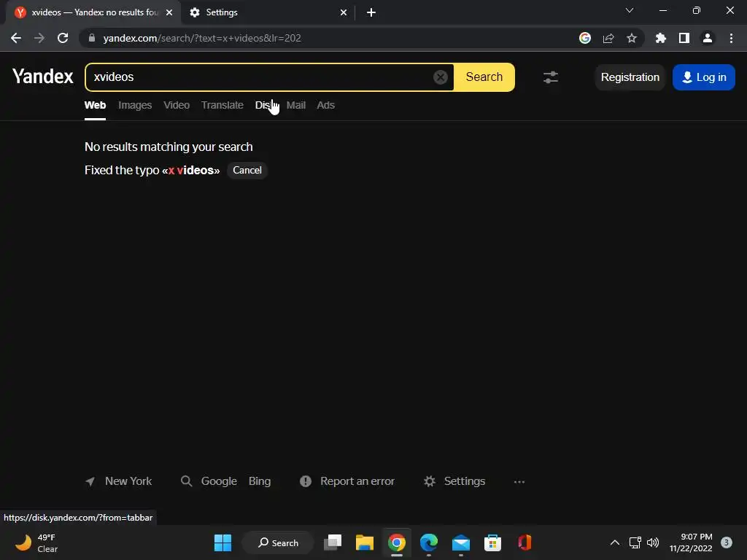Open the Chrome profile menu

point(708,38)
